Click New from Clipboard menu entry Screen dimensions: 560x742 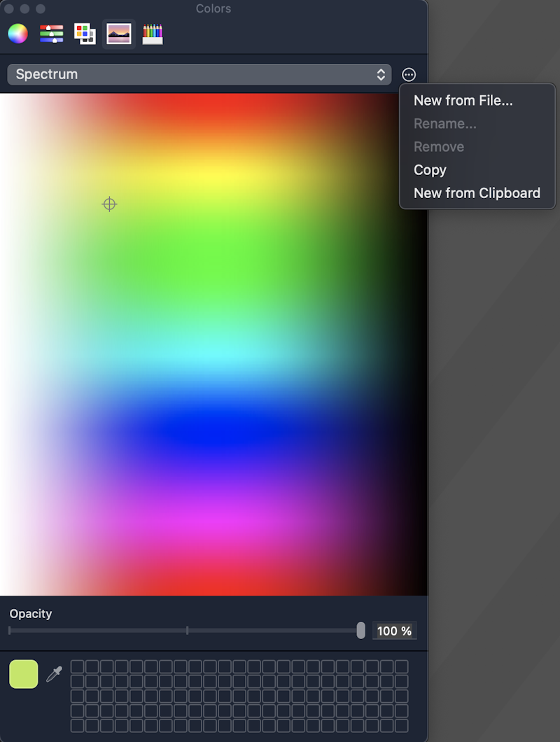476,192
